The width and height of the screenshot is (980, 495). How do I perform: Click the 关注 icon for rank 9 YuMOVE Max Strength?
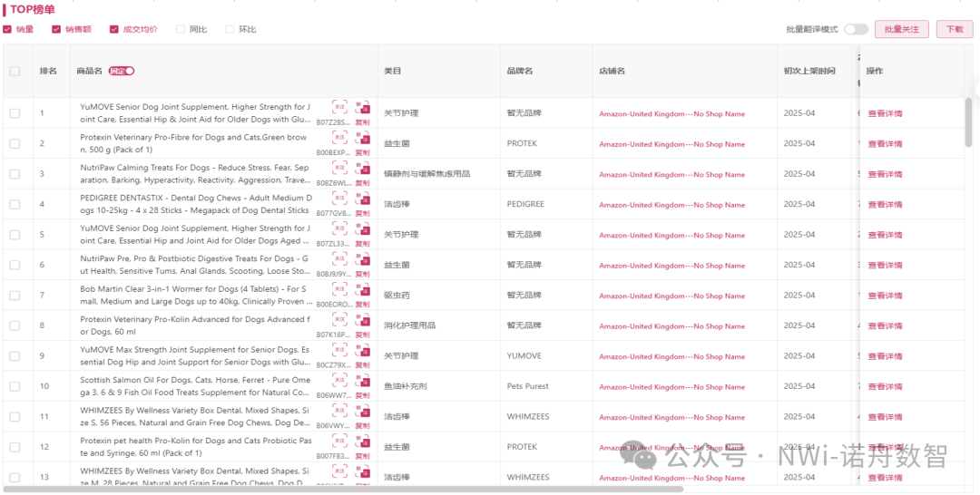pyautogui.click(x=339, y=350)
